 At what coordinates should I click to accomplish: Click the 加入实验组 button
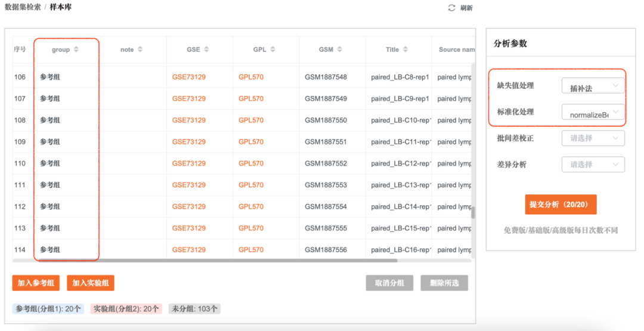tap(91, 283)
